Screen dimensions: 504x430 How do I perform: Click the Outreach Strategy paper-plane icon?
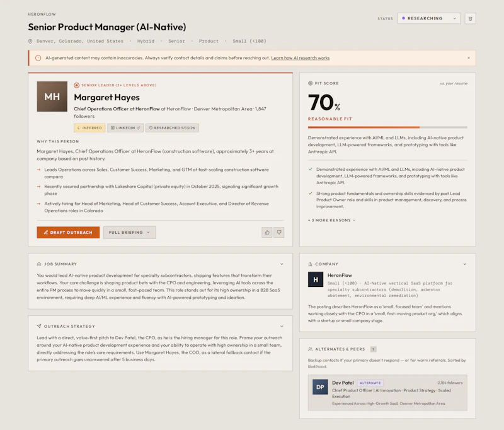(x=39, y=326)
